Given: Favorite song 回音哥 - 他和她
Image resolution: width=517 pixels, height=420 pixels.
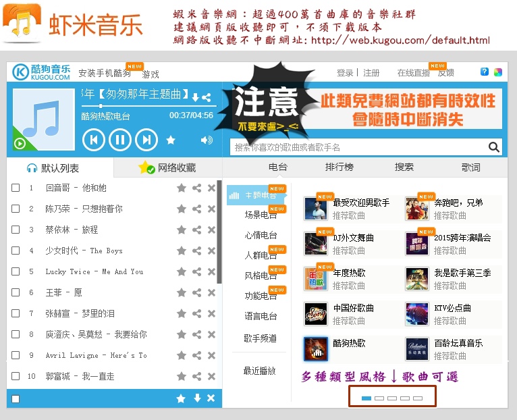Looking at the screenshot, I should click(x=182, y=188).
